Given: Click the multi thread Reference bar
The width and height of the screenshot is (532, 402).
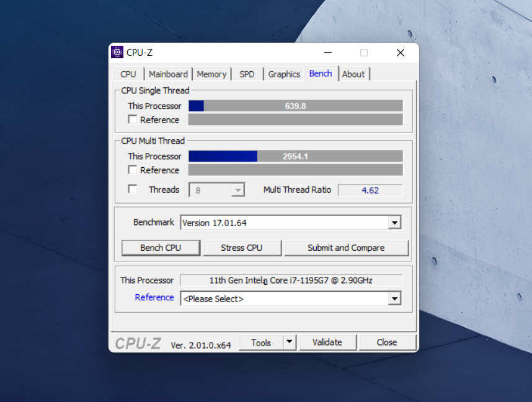Looking at the screenshot, I should coord(296,170).
